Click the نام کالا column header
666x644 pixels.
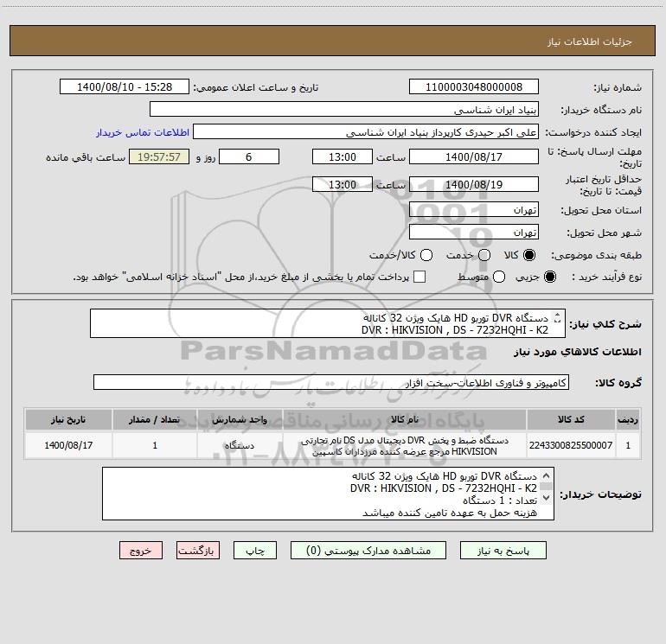405,419
